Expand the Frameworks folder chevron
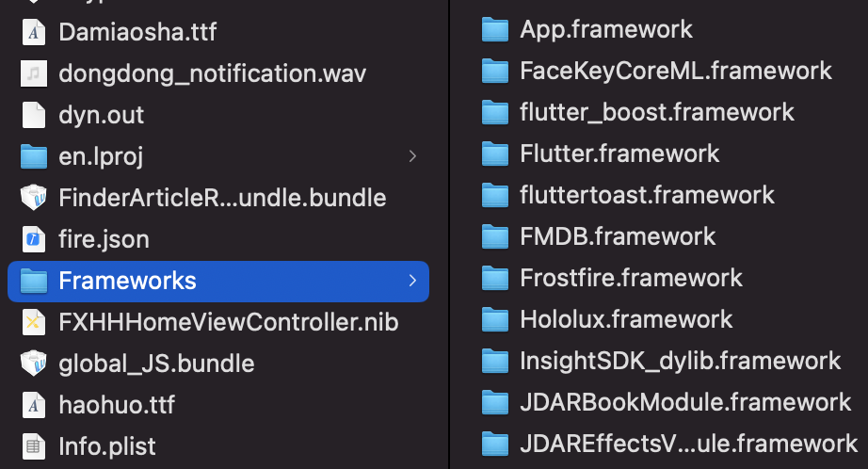This screenshot has height=469, width=868. coord(412,281)
